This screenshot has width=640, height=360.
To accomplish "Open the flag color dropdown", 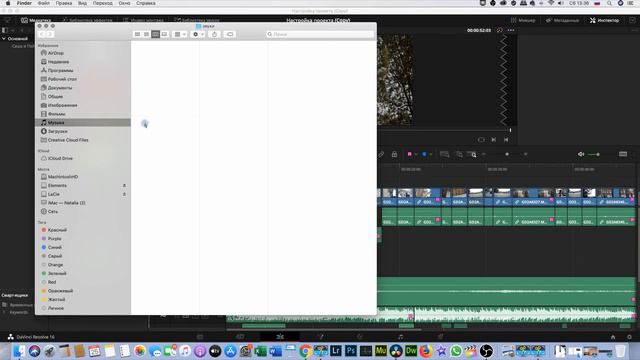I will pos(416,154).
